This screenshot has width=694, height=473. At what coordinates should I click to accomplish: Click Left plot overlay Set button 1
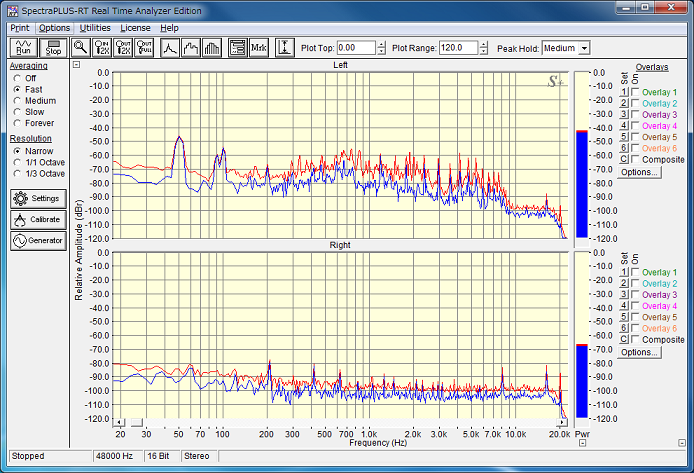(624, 92)
